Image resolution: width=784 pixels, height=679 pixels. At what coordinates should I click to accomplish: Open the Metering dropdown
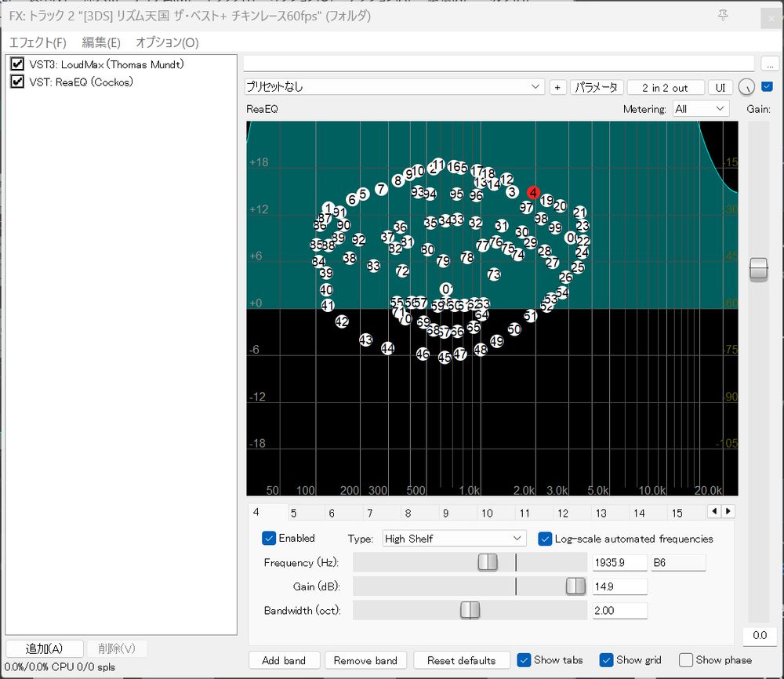[x=701, y=109]
